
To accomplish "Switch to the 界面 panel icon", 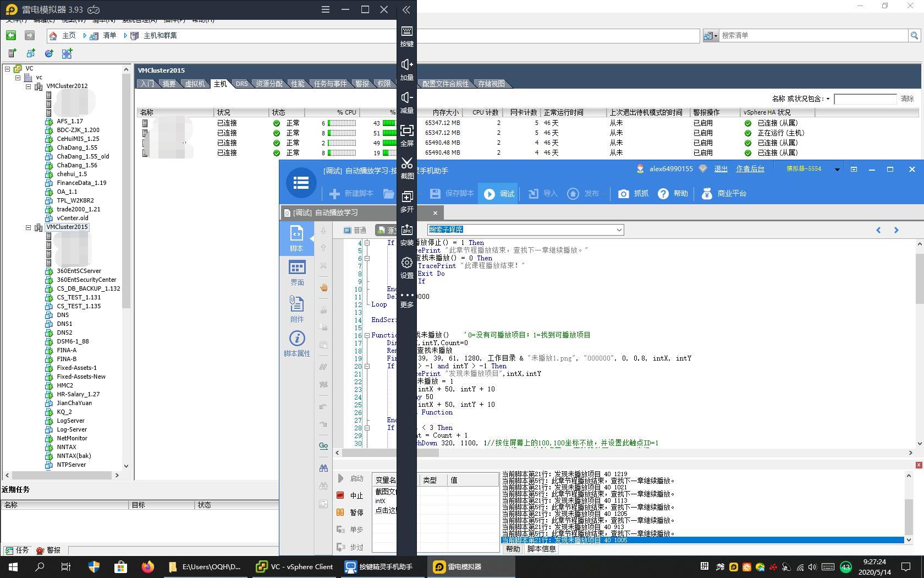I will click(297, 273).
